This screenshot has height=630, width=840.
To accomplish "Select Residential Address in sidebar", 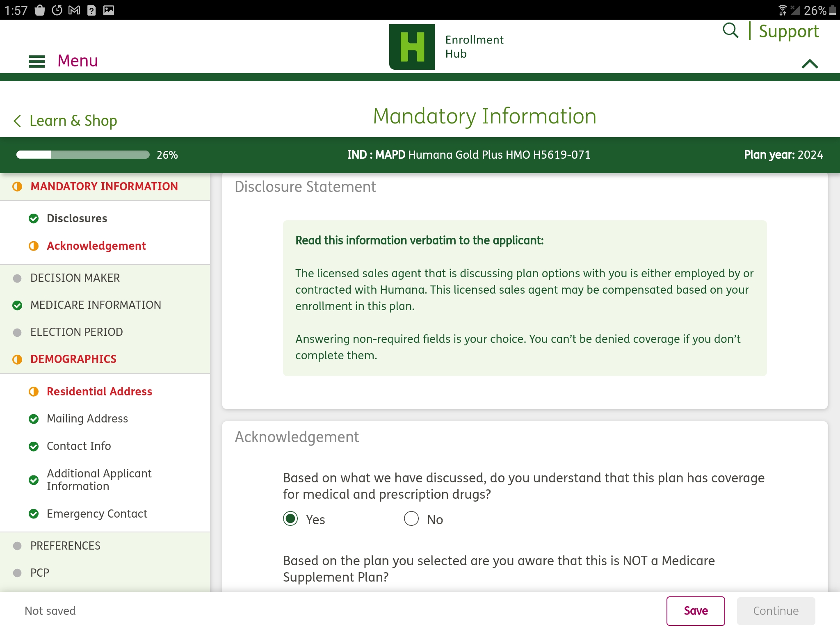I will click(x=99, y=391).
